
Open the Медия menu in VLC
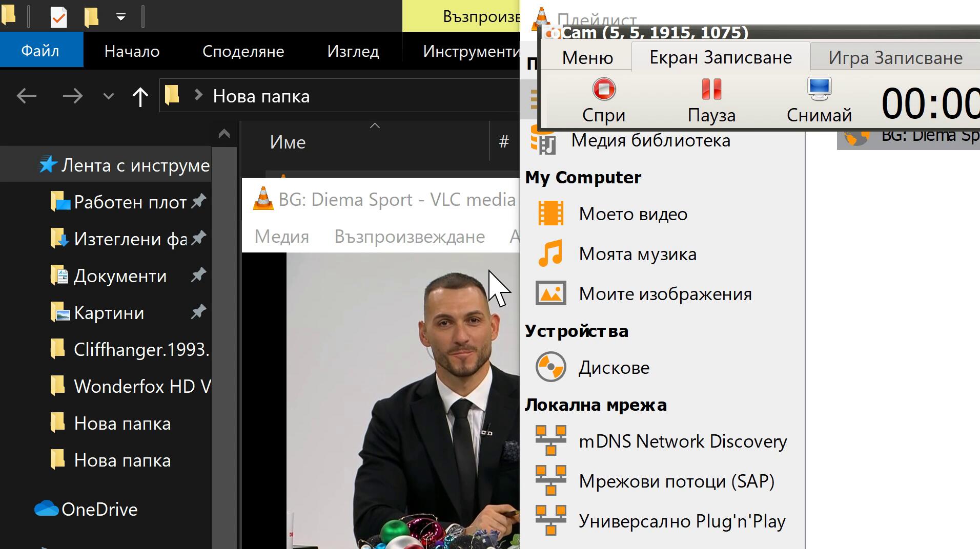pos(281,237)
